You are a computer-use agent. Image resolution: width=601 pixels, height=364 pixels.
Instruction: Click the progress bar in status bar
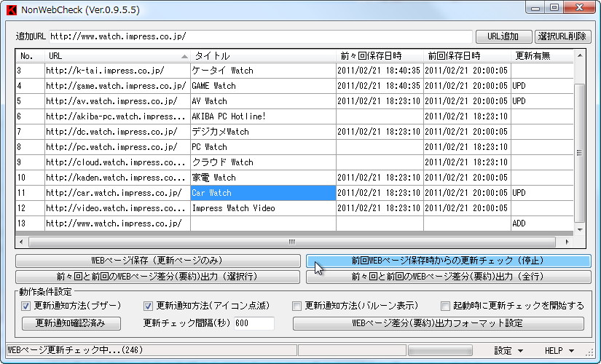click(x=440, y=350)
